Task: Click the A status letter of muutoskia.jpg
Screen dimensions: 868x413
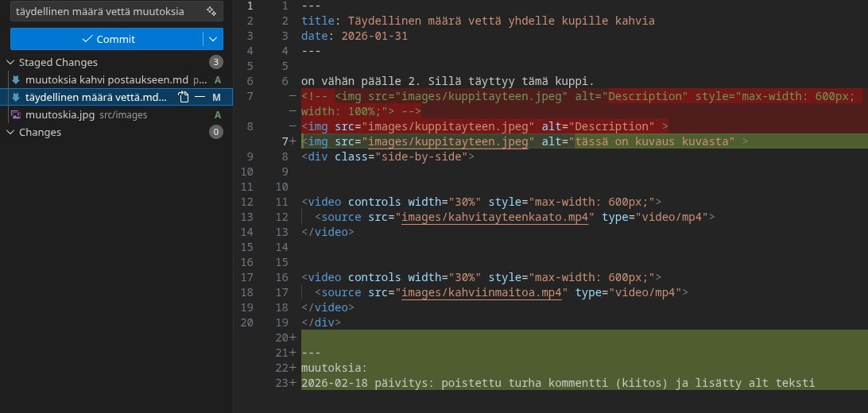Action: pyautogui.click(x=218, y=115)
